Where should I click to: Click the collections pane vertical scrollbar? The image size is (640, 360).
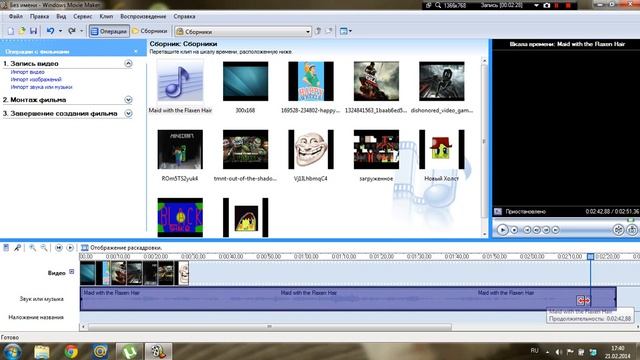click(484, 141)
